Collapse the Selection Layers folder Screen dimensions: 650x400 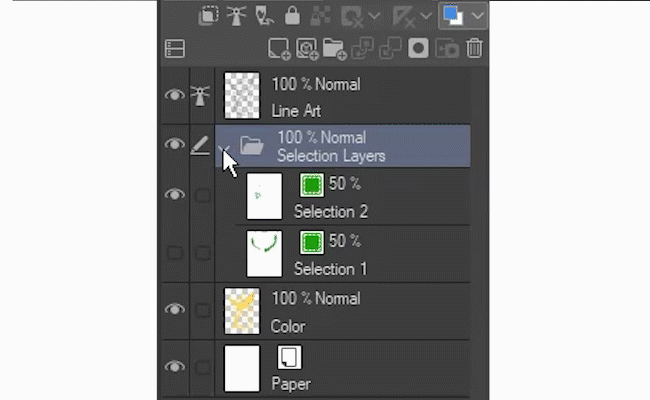(226, 147)
